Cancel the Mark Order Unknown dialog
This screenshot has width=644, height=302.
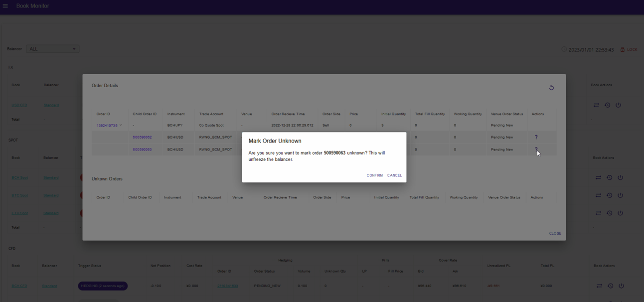click(x=394, y=175)
